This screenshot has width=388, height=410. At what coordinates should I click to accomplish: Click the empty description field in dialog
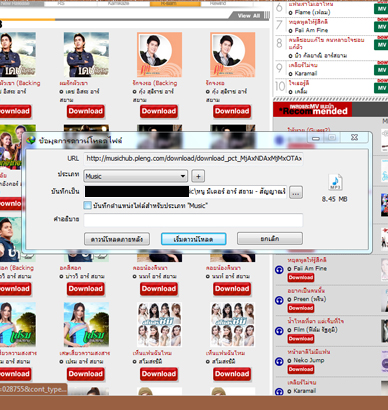(193, 220)
